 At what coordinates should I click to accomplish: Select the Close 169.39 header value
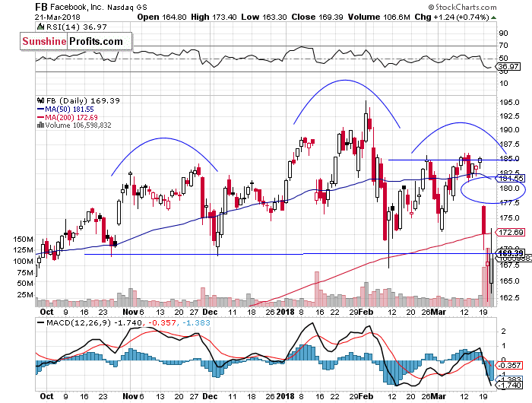317,17
